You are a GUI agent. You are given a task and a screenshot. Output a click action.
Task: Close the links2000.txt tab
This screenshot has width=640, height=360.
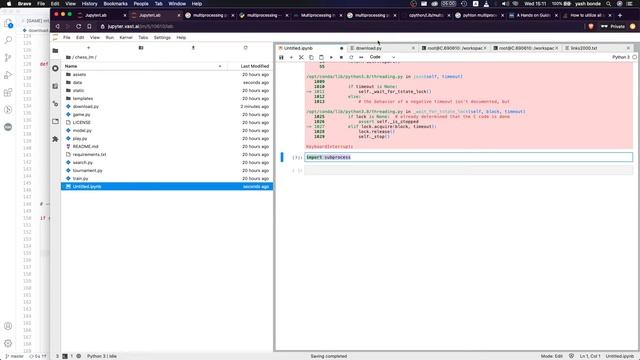tap(628, 48)
